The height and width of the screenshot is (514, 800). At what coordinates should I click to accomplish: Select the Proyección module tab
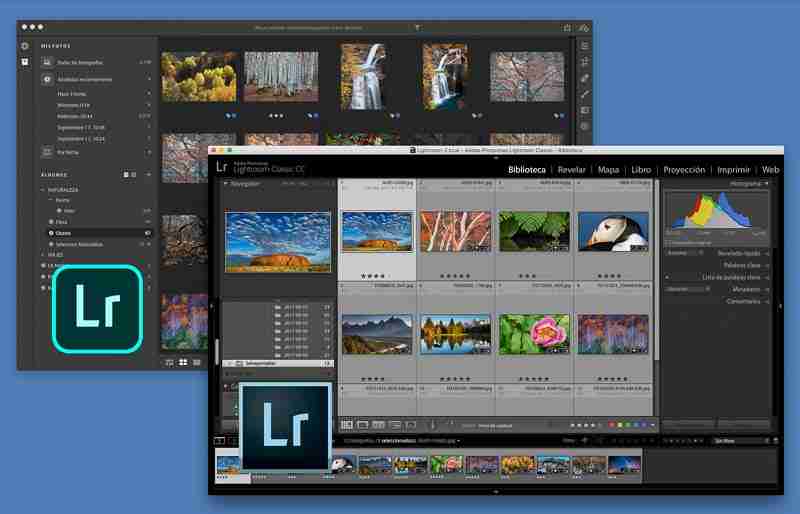(x=684, y=170)
